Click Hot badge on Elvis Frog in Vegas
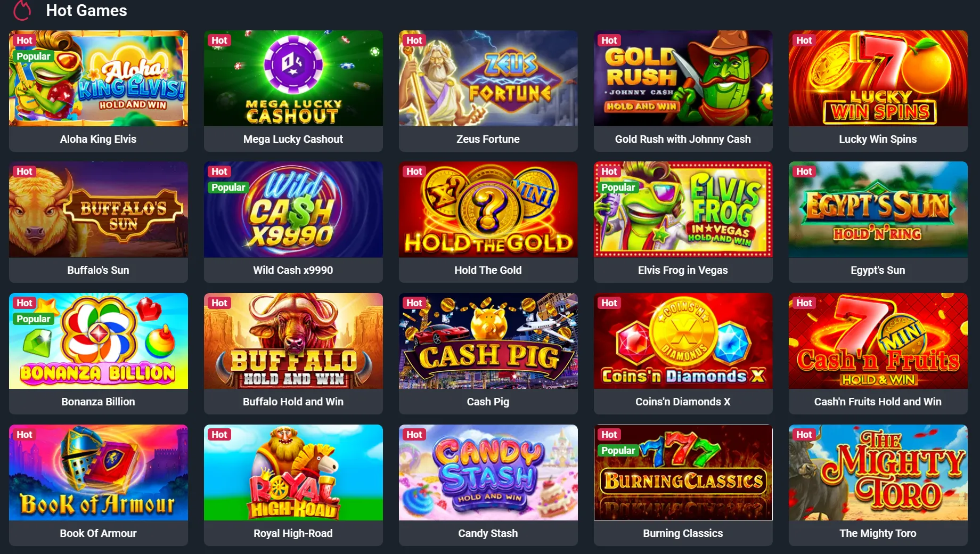The width and height of the screenshot is (980, 554). pos(609,172)
